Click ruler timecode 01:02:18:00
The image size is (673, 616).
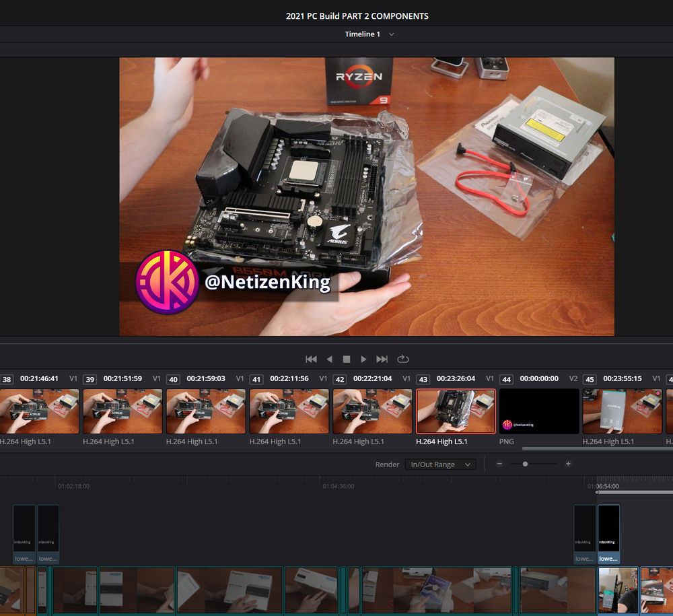(74, 486)
